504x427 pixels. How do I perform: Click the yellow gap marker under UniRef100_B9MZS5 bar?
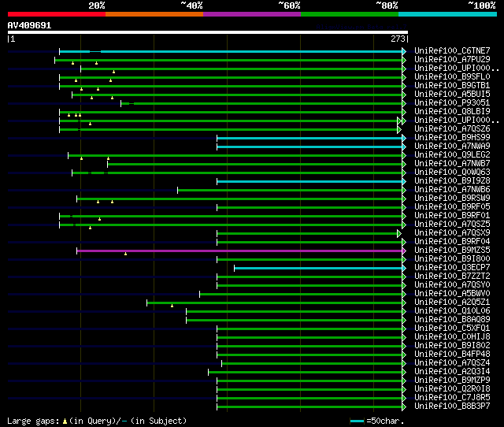pyautogui.click(x=126, y=254)
